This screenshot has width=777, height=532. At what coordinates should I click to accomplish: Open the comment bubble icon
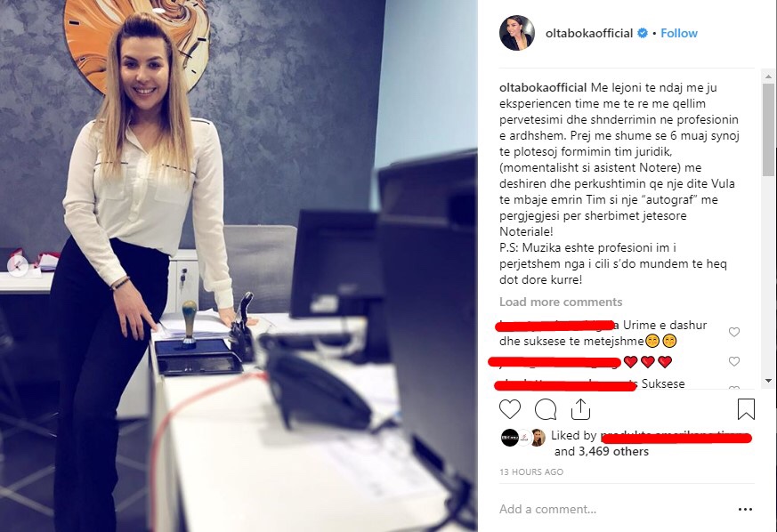pyautogui.click(x=546, y=409)
